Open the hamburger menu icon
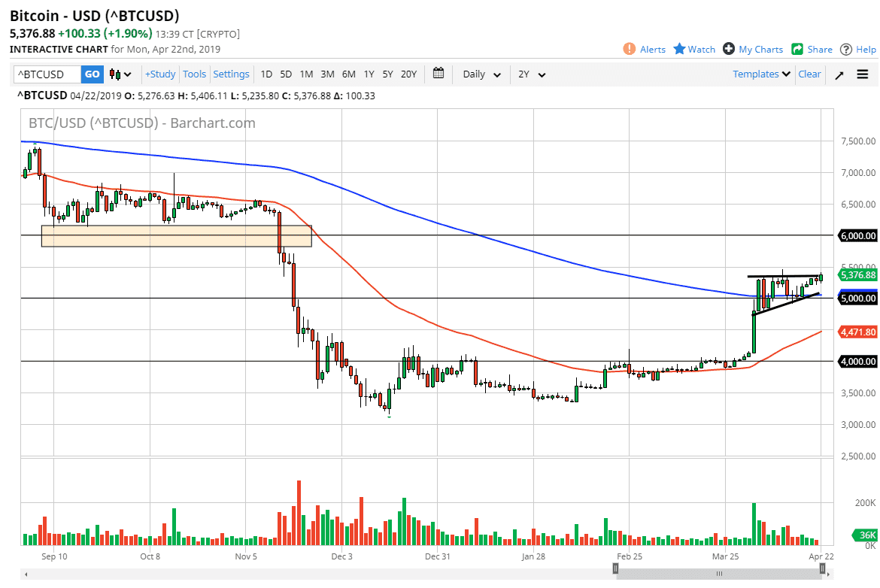Viewport: 880px width, 588px height. pos(863,74)
